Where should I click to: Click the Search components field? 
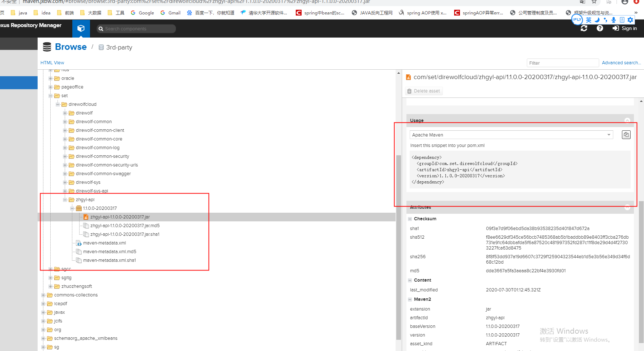pyautogui.click(x=136, y=29)
